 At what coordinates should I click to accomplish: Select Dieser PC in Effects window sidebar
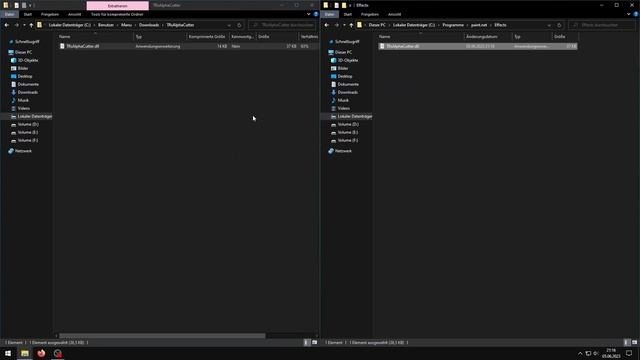tap(343, 52)
